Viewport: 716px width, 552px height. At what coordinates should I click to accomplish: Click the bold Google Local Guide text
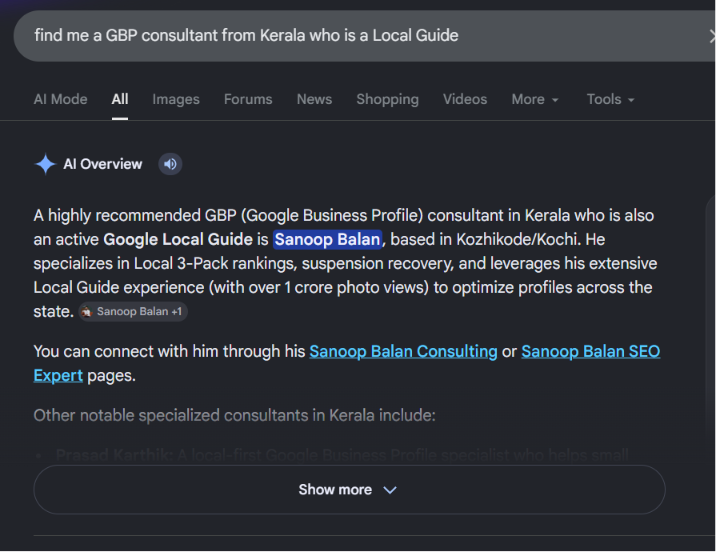click(x=178, y=240)
